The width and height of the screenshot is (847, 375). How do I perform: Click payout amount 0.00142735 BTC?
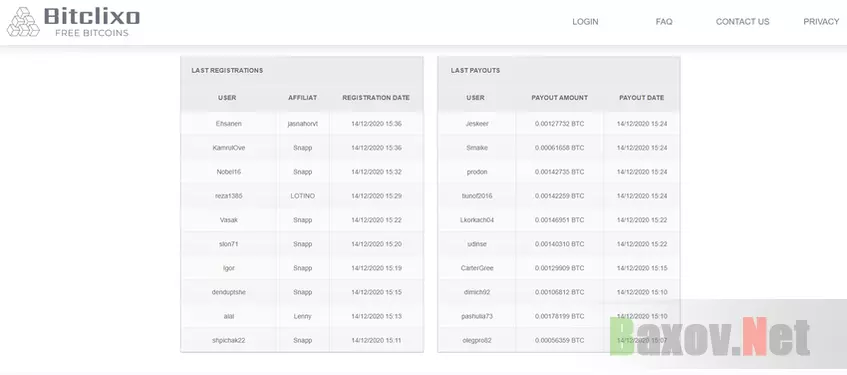point(560,172)
